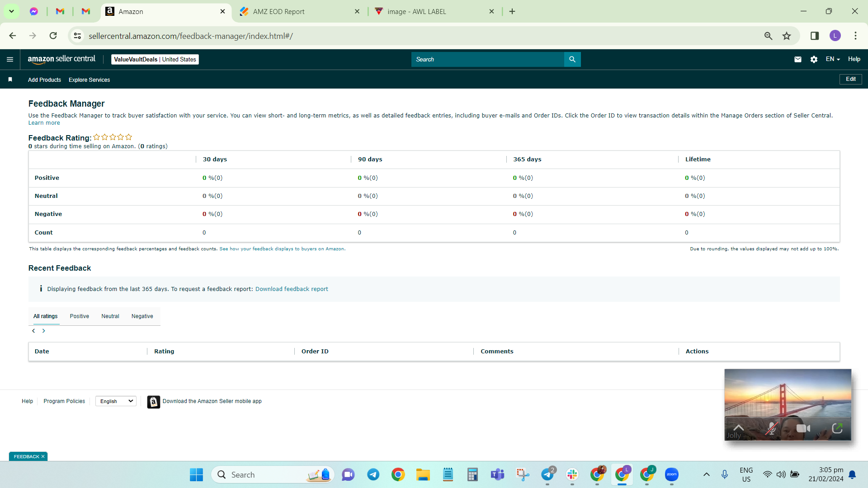
Task: Open Program Policies in the footer
Action: (64, 401)
